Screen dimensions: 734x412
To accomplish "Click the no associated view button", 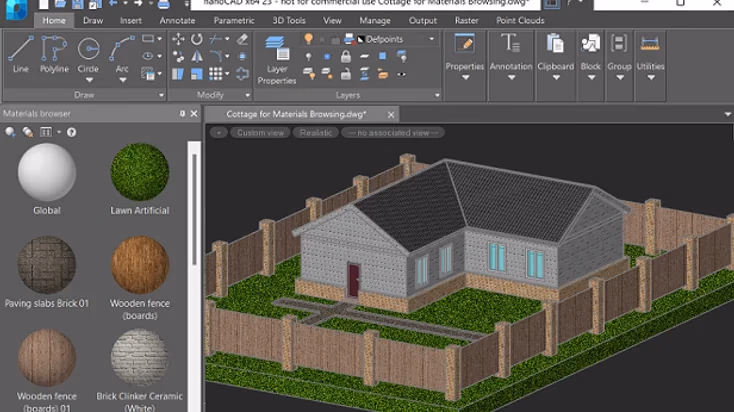I will coord(393,133).
